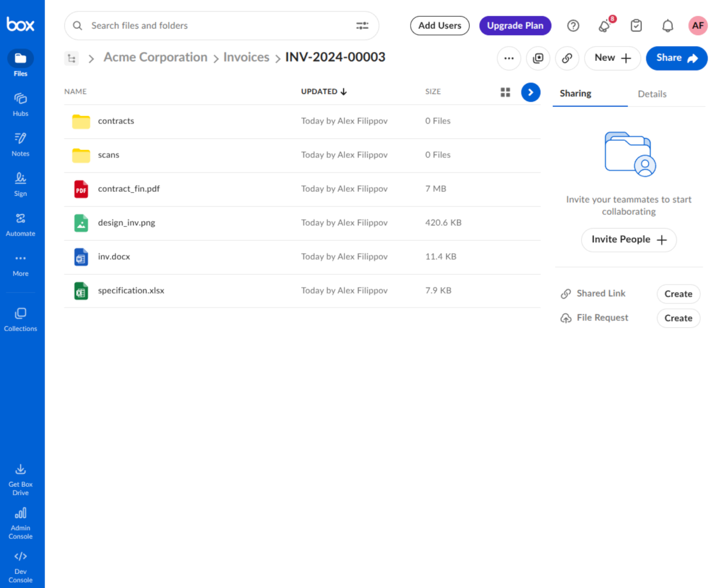This screenshot has width=724, height=588.
Task: Click the add to collection icon
Action: click(x=538, y=58)
